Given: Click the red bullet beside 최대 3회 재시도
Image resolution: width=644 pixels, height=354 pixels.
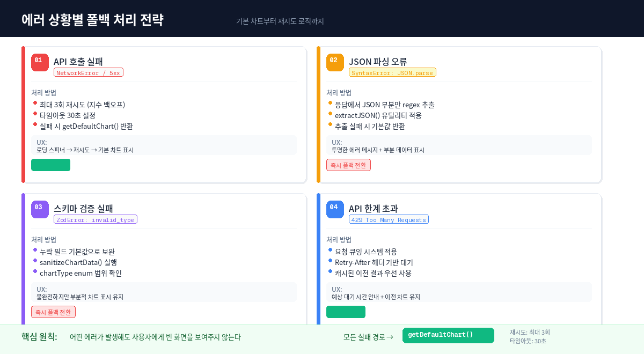Looking at the screenshot, I should coord(35,104).
